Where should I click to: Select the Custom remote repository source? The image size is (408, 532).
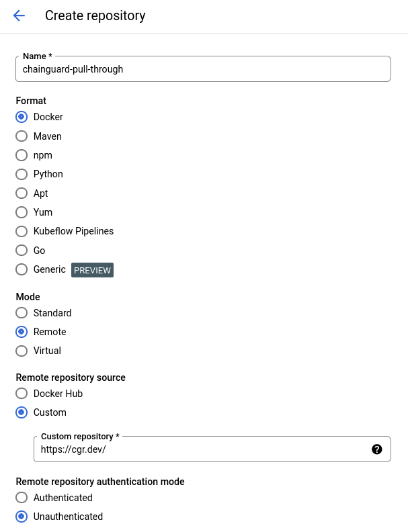(22, 412)
